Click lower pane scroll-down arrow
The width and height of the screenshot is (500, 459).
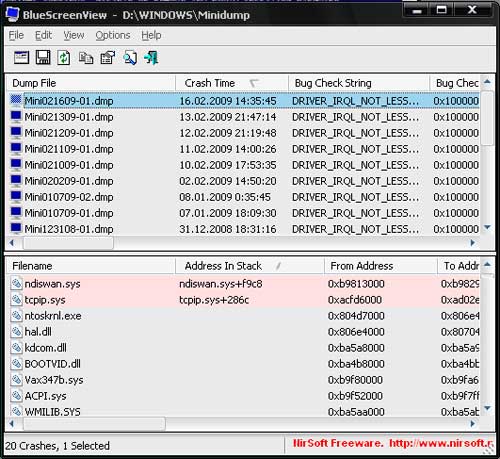tap(487, 408)
